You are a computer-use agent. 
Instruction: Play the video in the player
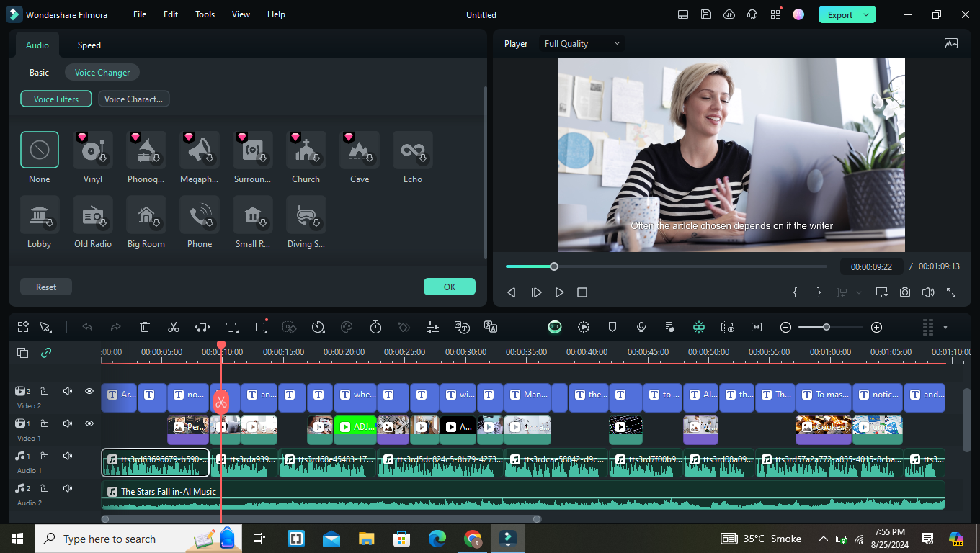pos(559,292)
